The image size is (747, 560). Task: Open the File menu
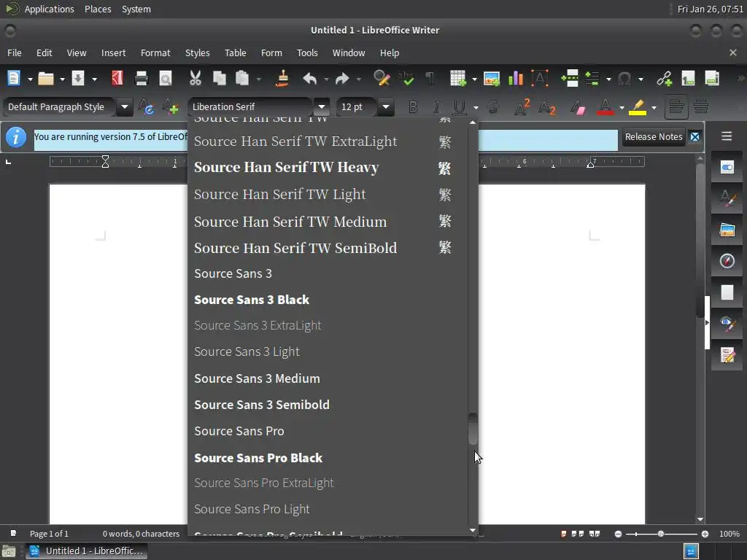point(15,52)
